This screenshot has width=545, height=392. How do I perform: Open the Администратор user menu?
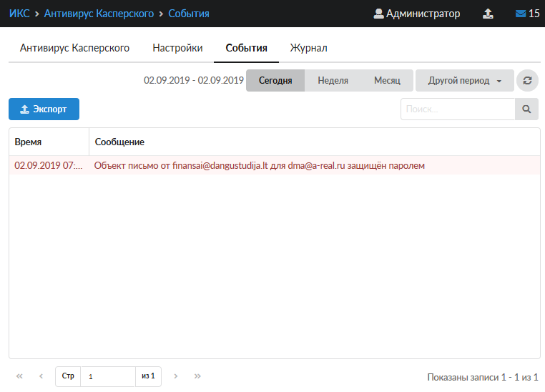pos(417,14)
